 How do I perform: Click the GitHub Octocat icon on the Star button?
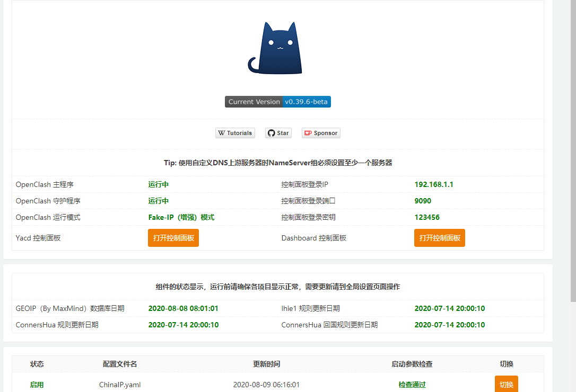(271, 133)
